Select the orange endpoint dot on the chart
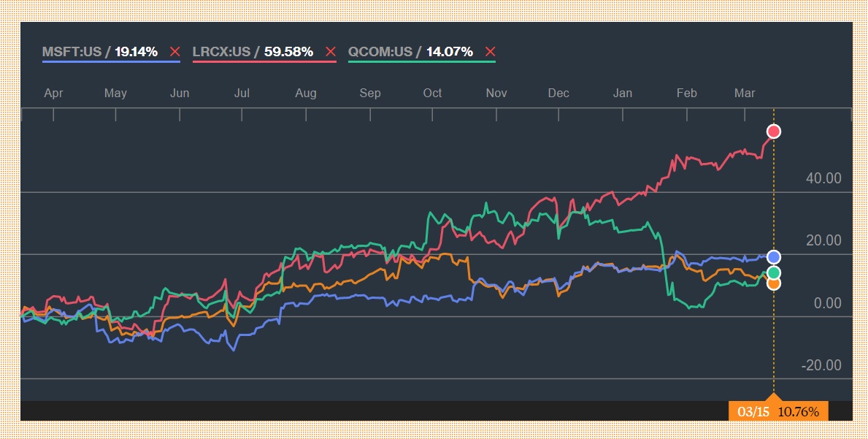 point(774,283)
